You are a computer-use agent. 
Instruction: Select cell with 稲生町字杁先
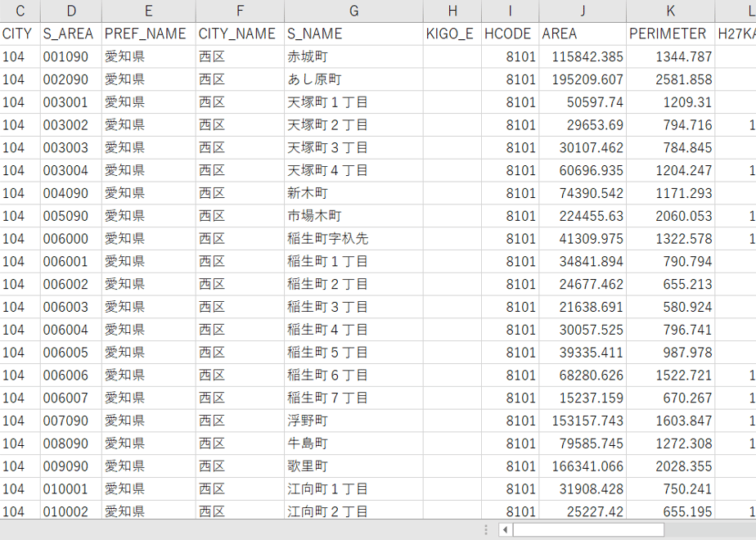[354, 239]
